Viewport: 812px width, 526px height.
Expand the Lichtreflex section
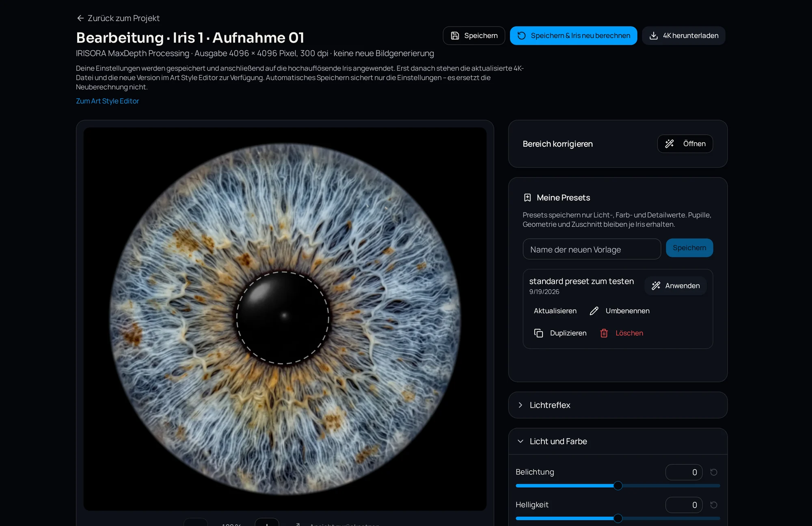(x=618, y=405)
